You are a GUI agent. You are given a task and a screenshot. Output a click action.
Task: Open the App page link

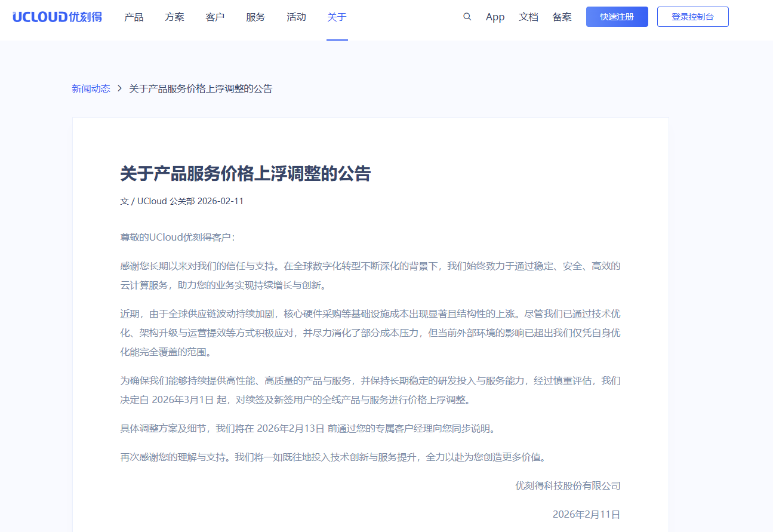point(495,17)
